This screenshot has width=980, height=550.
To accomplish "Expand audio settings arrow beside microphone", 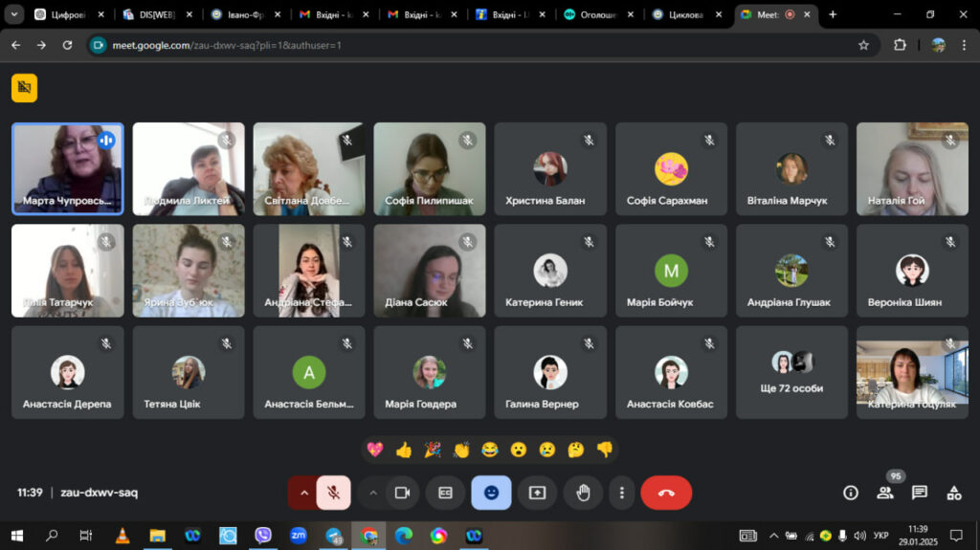I will click(304, 493).
